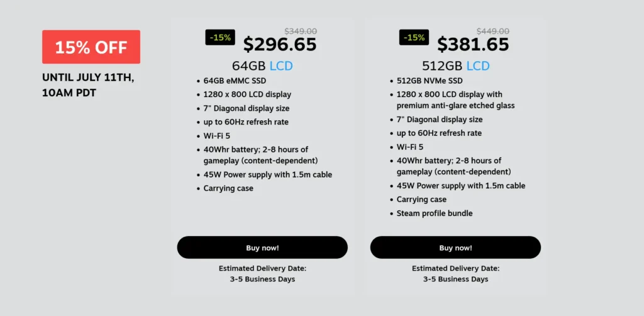Select the -15% badge on 64GB model

click(x=220, y=37)
